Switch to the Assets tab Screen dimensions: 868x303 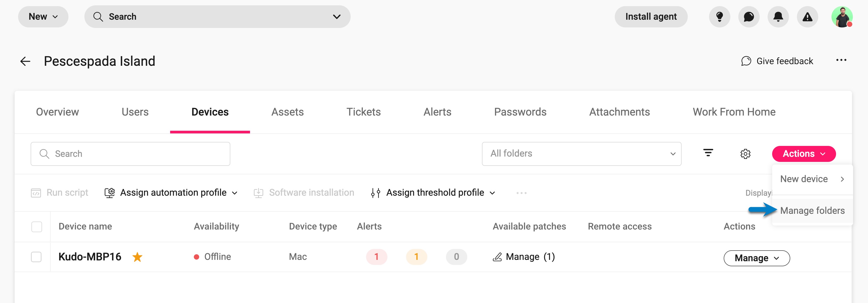(x=287, y=112)
